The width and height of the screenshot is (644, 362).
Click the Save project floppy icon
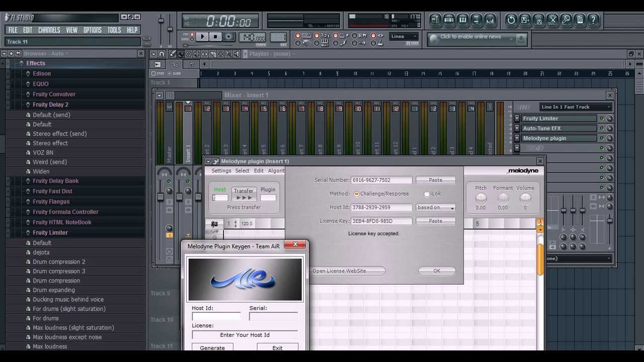[x=525, y=20]
